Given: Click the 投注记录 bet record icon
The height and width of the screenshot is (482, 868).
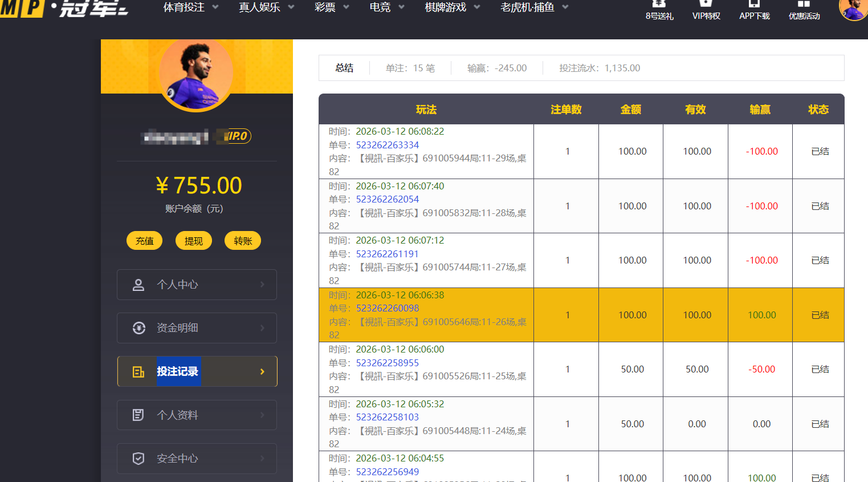Looking at the screenshot, I should point(138,371).
